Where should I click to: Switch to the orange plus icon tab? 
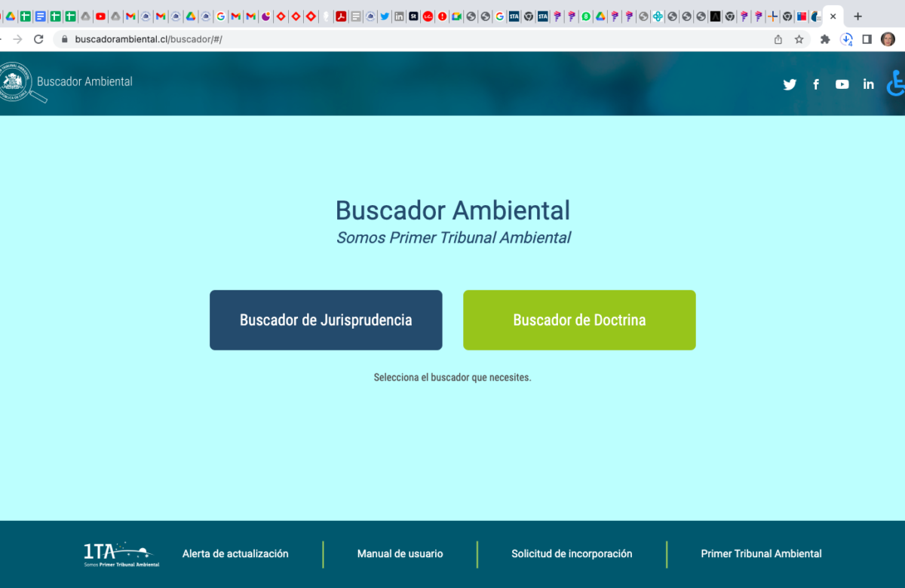772,17
